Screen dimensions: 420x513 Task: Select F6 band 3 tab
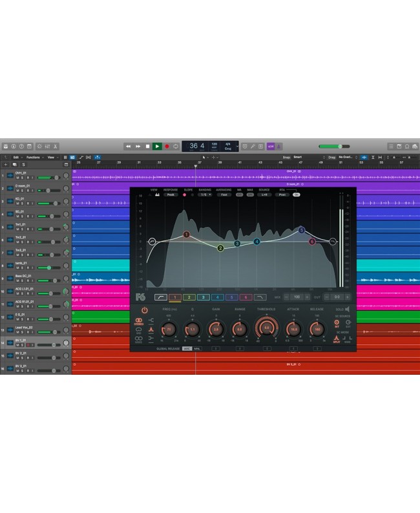tap(203, 297)
